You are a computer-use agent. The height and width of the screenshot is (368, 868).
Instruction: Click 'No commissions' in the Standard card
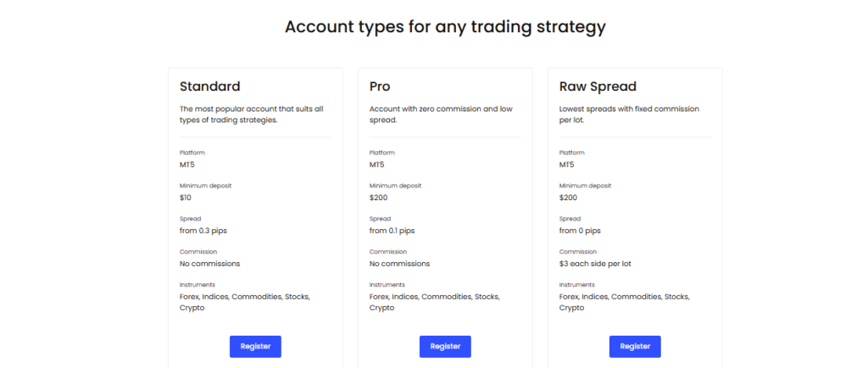(209, 264)
